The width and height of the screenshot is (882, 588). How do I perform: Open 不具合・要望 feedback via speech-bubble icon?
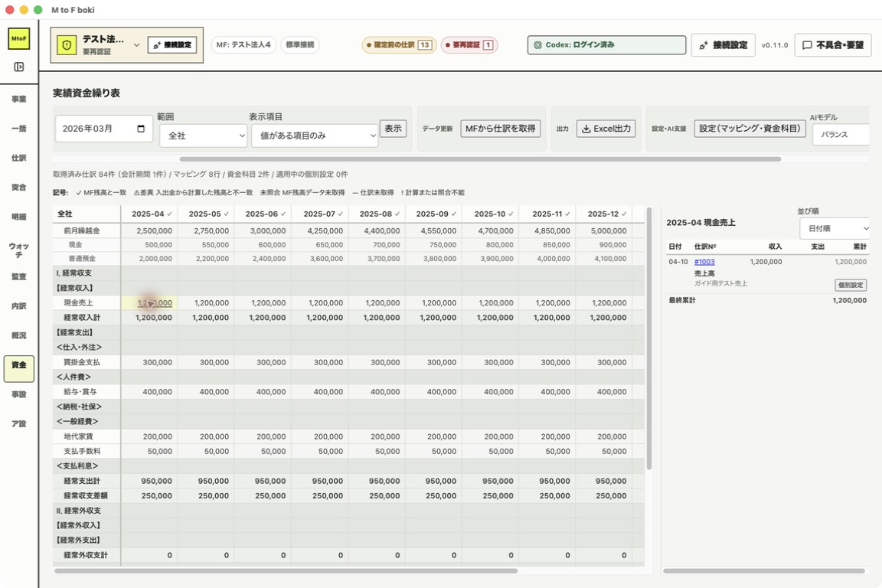(807, 45)
